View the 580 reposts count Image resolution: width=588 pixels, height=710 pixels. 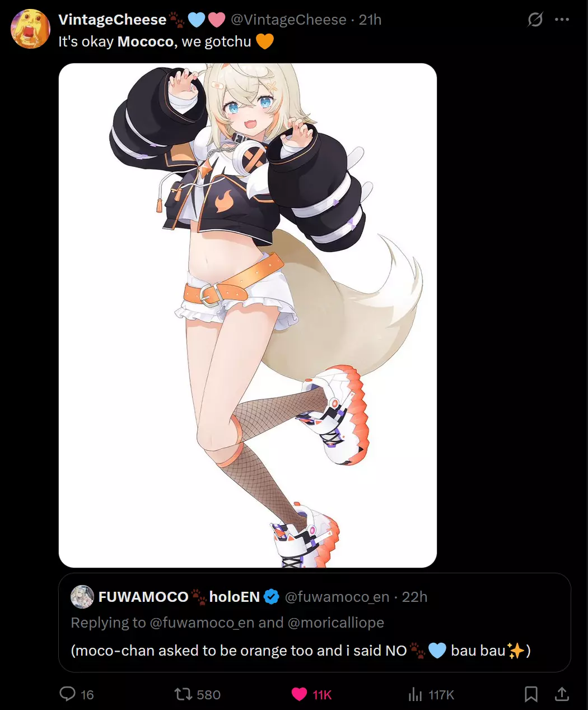(x=209, y=695)
